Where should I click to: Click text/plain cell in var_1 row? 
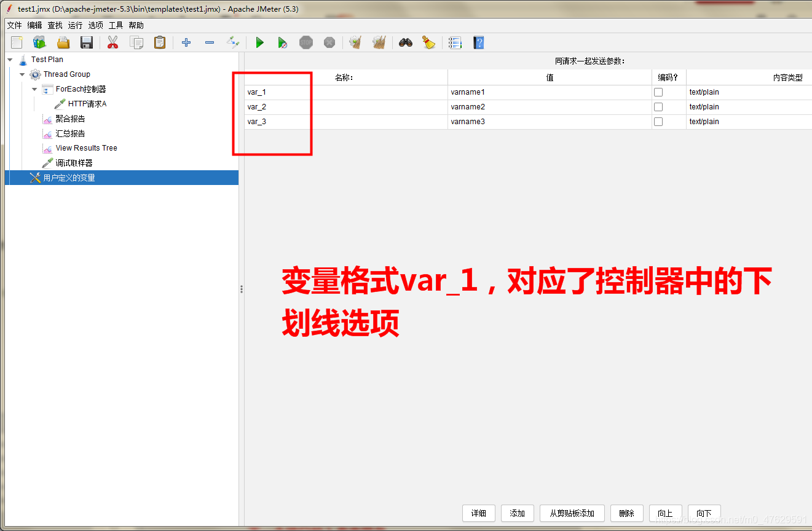point(749,92)
